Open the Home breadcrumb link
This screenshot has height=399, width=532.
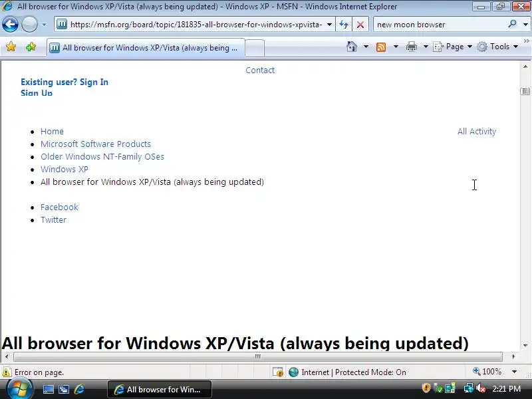pyautogui.click(x=52, y=131)
